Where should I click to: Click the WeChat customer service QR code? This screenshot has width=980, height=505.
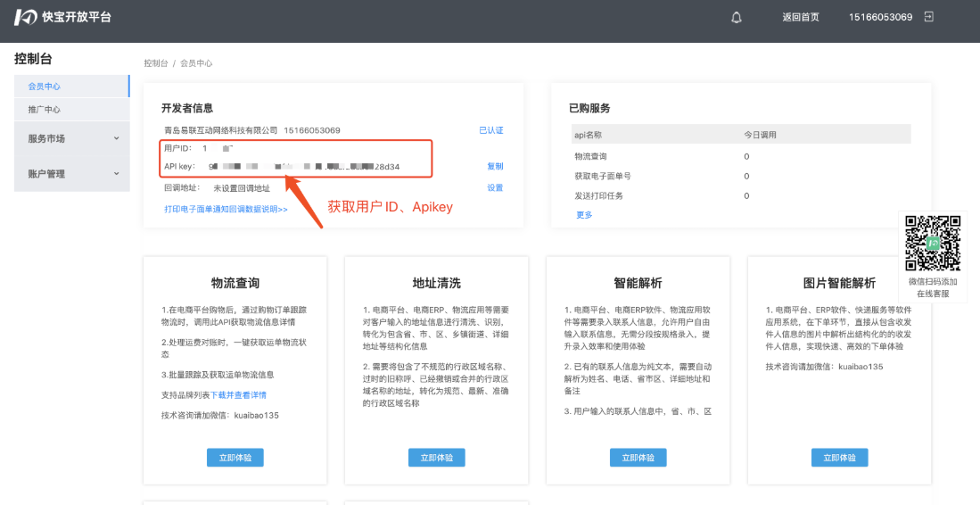[933, 243]
